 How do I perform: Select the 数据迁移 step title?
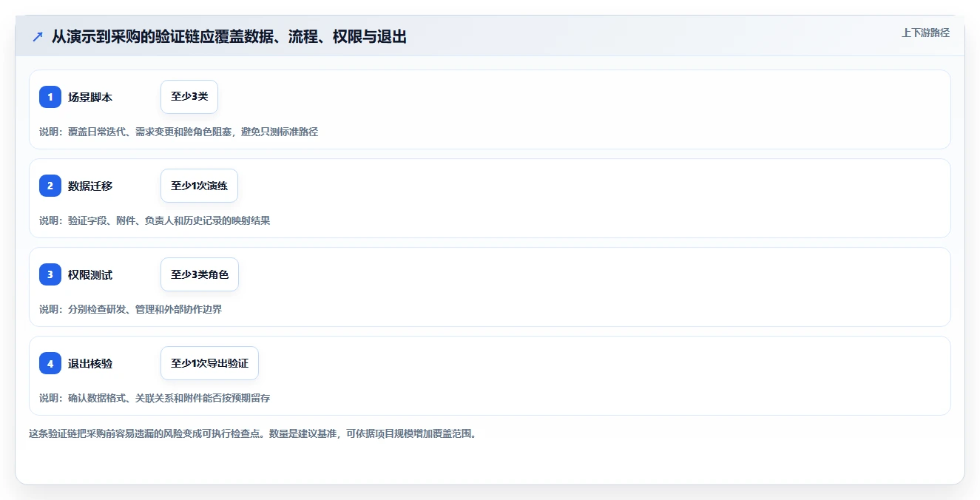pos(90,186)
